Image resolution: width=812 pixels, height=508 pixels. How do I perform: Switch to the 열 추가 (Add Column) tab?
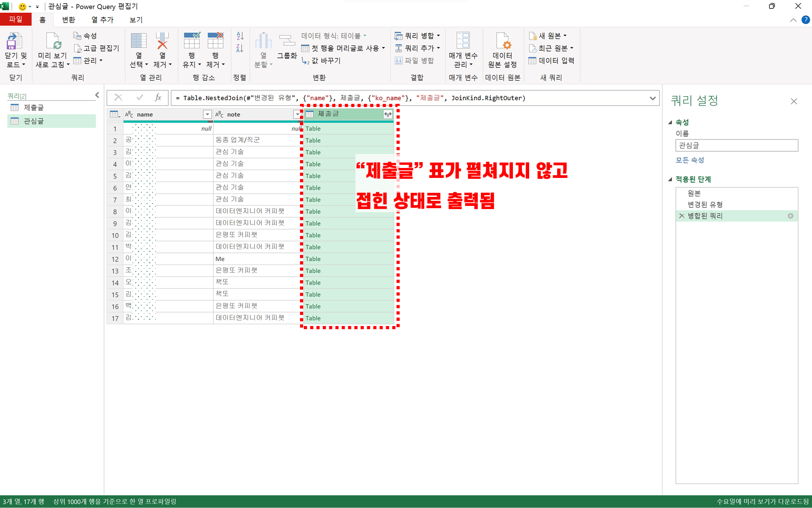click(x=102, y=19)
